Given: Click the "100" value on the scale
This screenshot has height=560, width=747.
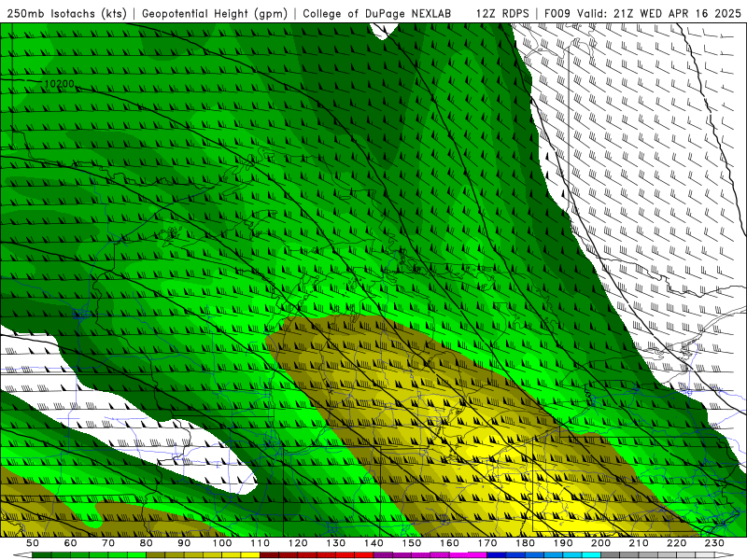Looking at the screenshot, I should [x=222, y=543].
